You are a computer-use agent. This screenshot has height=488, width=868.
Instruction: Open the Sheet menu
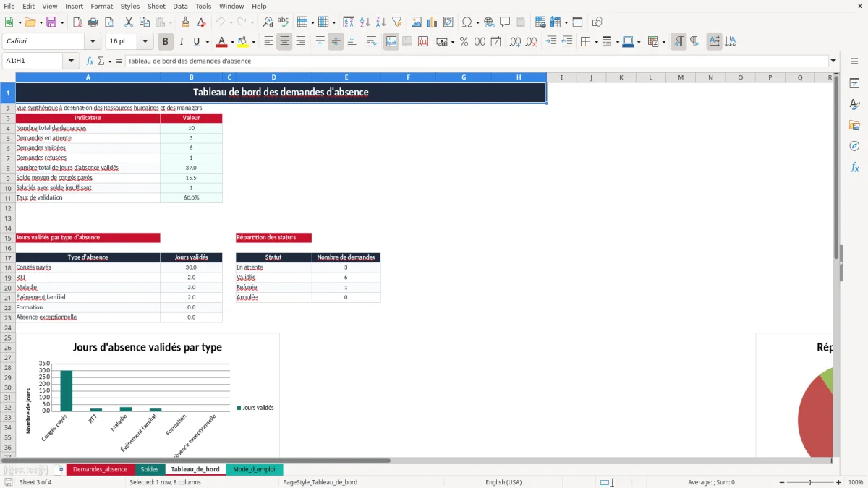pyautogui.click(x=156, y=6)
